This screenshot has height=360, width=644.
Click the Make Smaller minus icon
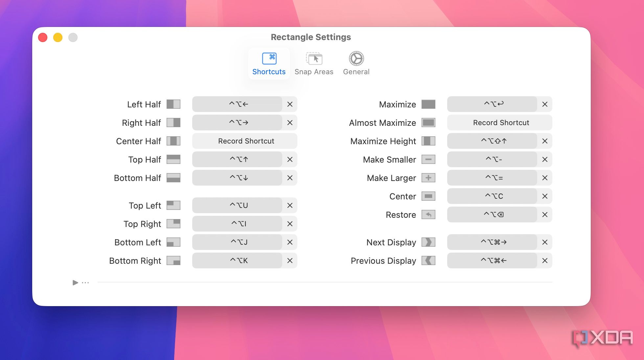(x=428, y=159)
